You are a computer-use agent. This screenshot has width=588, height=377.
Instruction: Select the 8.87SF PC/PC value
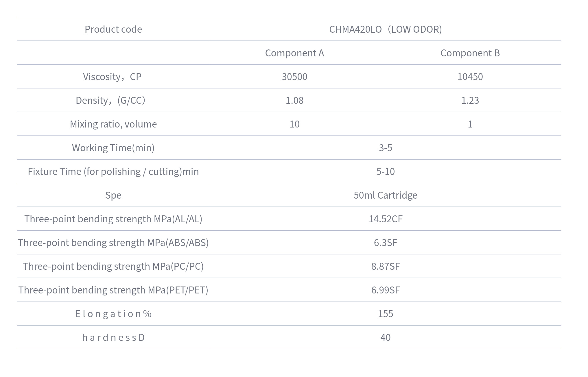click(385, 266)
